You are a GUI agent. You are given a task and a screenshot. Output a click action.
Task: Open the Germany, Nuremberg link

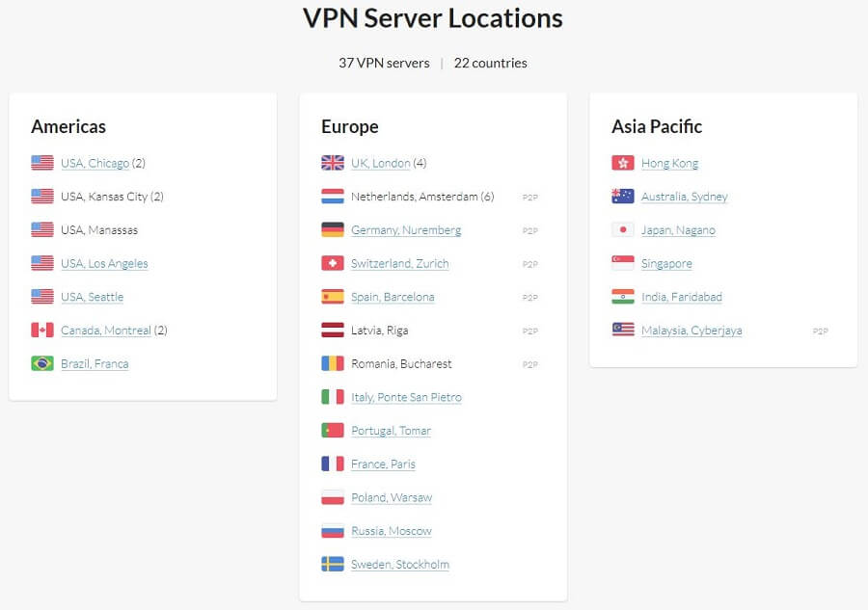coord(406,230)
